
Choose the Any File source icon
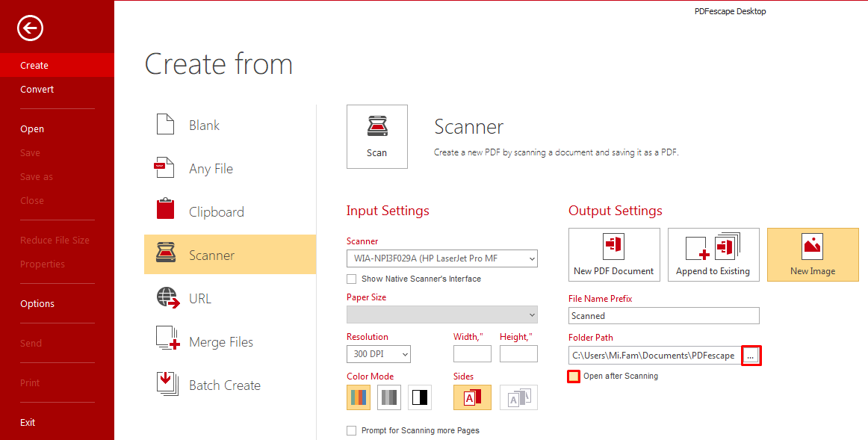click(x=164, y=167)
